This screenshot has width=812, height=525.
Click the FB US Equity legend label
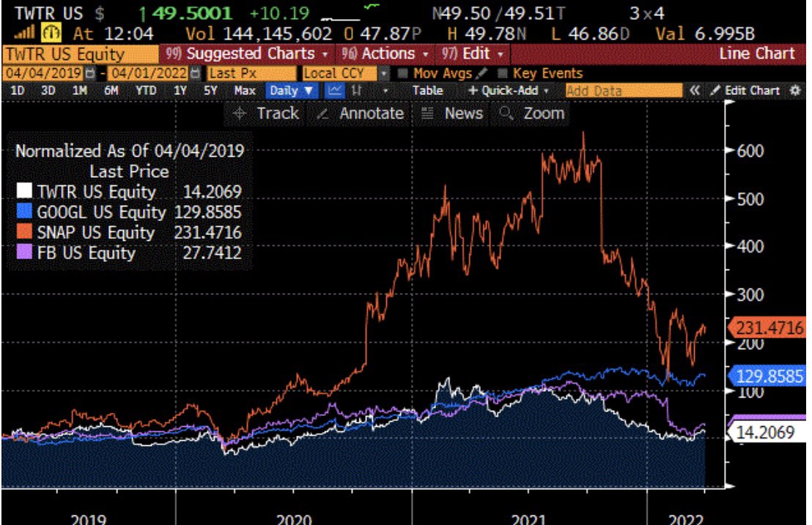86,253
